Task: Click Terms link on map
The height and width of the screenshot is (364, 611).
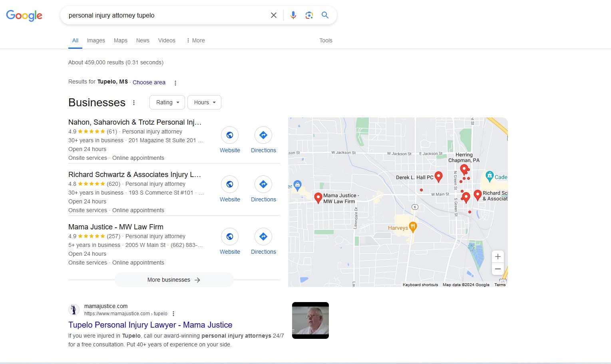Action: tap(500, 285)
